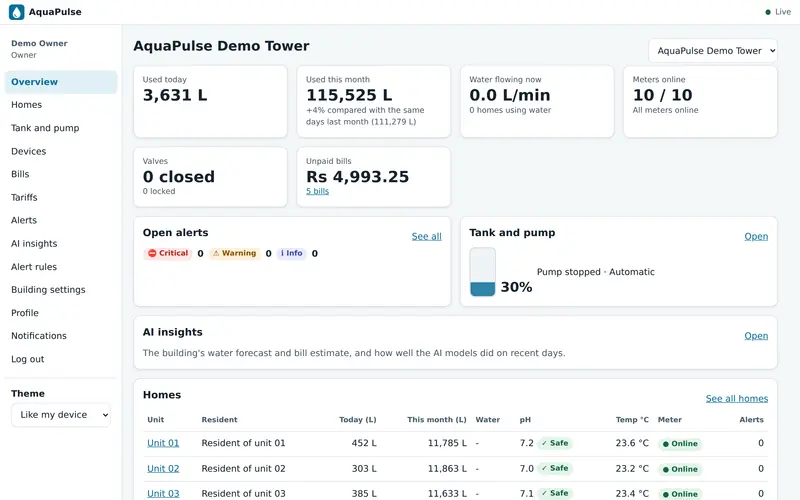Click the Safe badge for Unit 01

(x=555, y=443)
